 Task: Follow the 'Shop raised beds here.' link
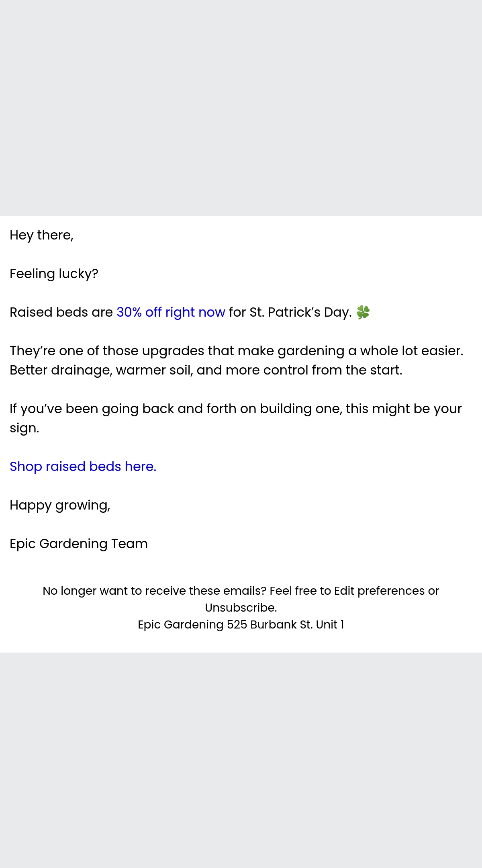[x=83, y=467]
